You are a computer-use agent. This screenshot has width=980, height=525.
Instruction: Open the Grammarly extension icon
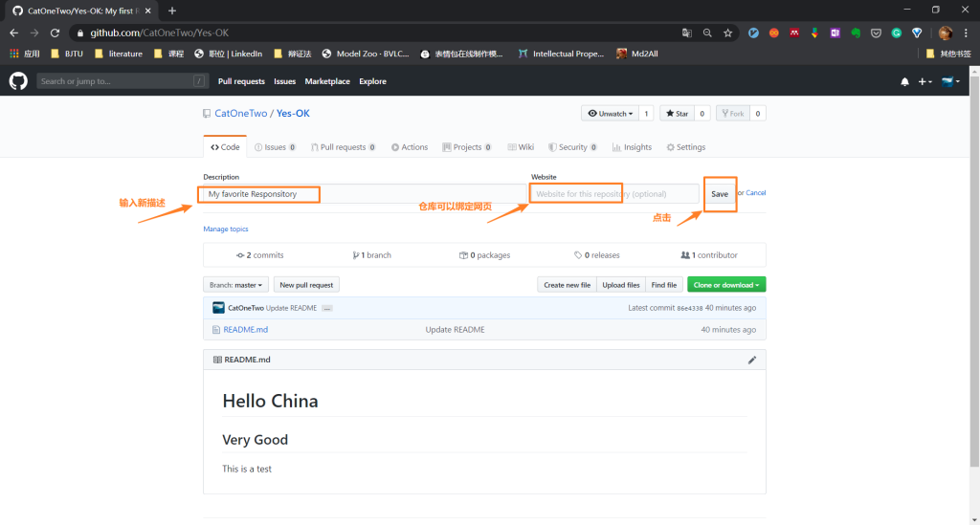pyautogui.click(x=896, y=33)
